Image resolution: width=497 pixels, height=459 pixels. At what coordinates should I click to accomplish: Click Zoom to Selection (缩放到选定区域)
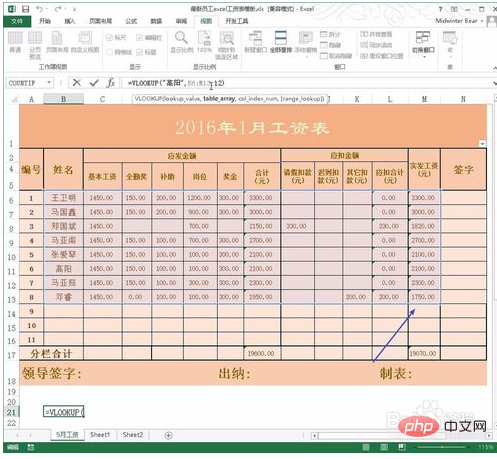click(227, 45)
